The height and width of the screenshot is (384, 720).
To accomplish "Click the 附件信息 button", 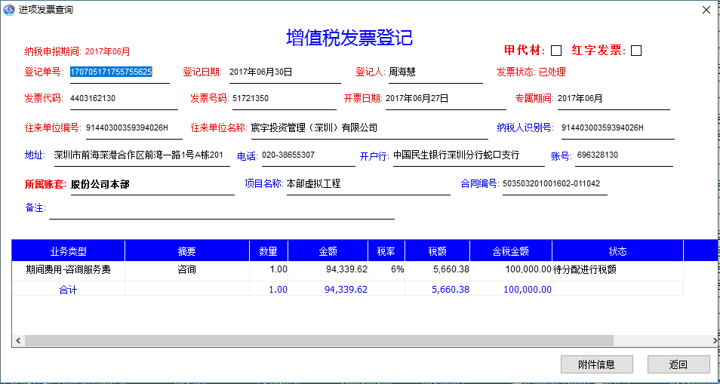I will coord(596,365).
